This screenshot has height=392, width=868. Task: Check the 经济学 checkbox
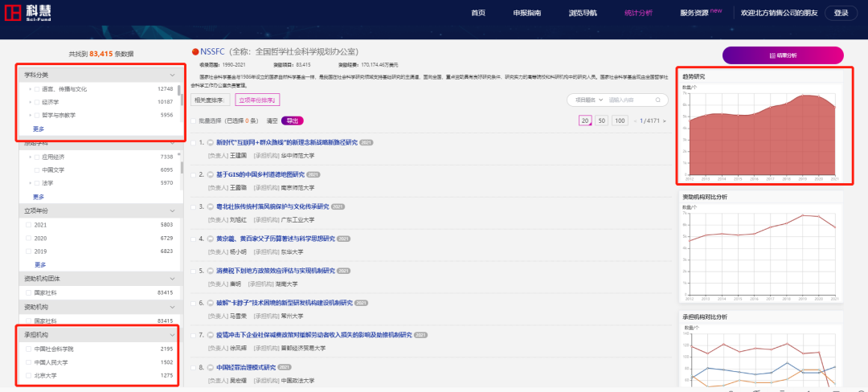click(x=37, y=102)
